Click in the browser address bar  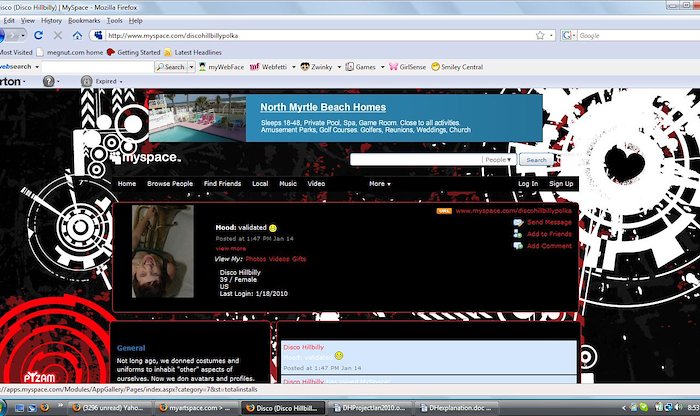[319, 35]
